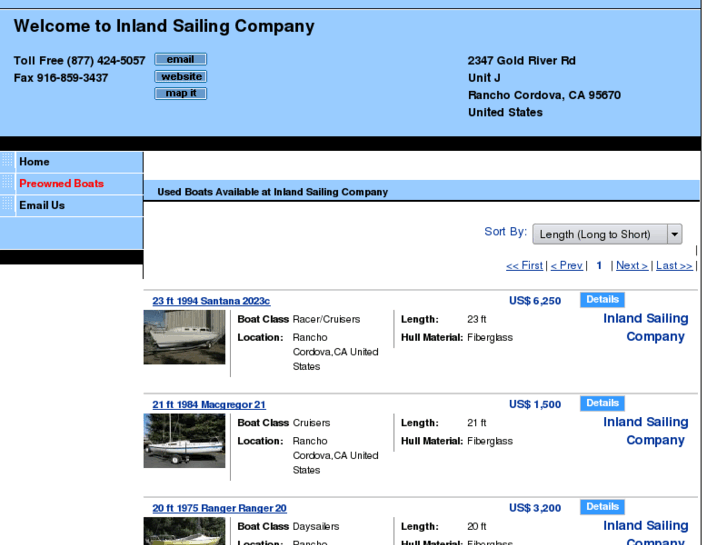Screen dimensions: 727x545
Task: Click the US$ 6,250 price
Action: click(535, 301)
